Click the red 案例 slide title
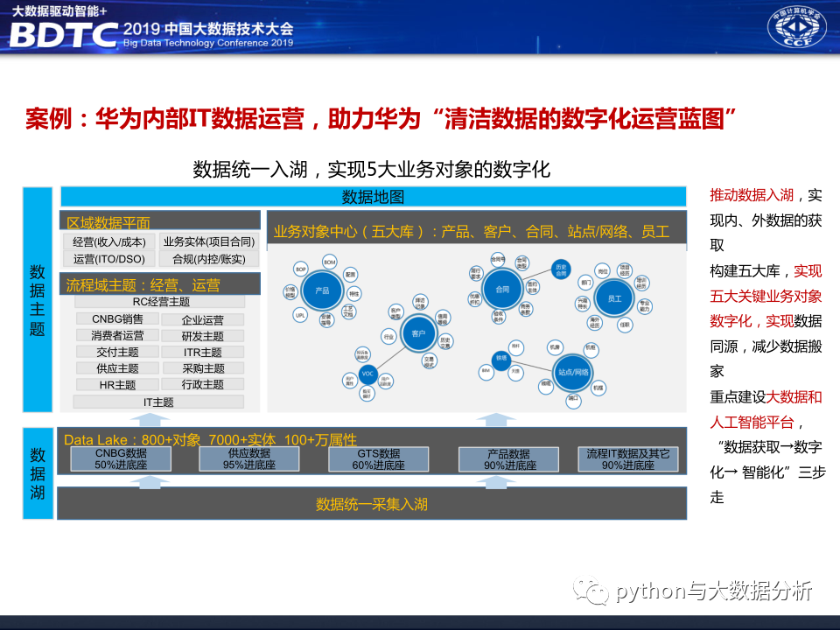Viewport: 840px width, 630px height. [x=381, y=118]
